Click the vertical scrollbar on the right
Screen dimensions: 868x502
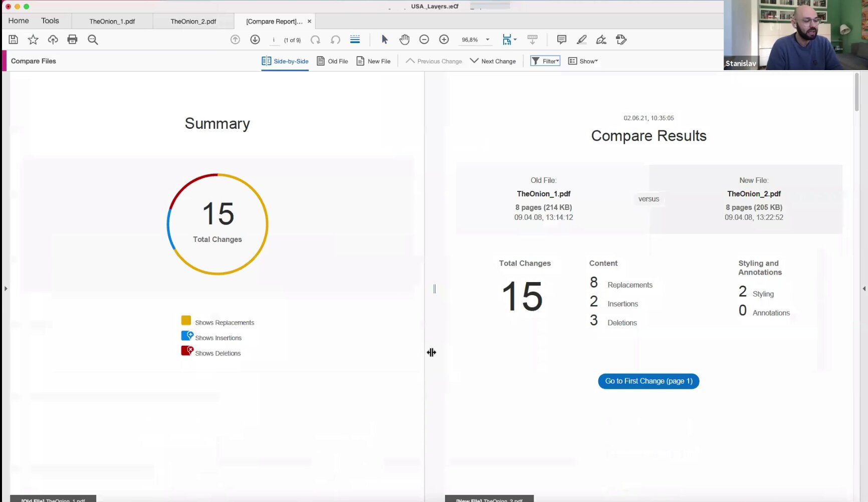857,92
